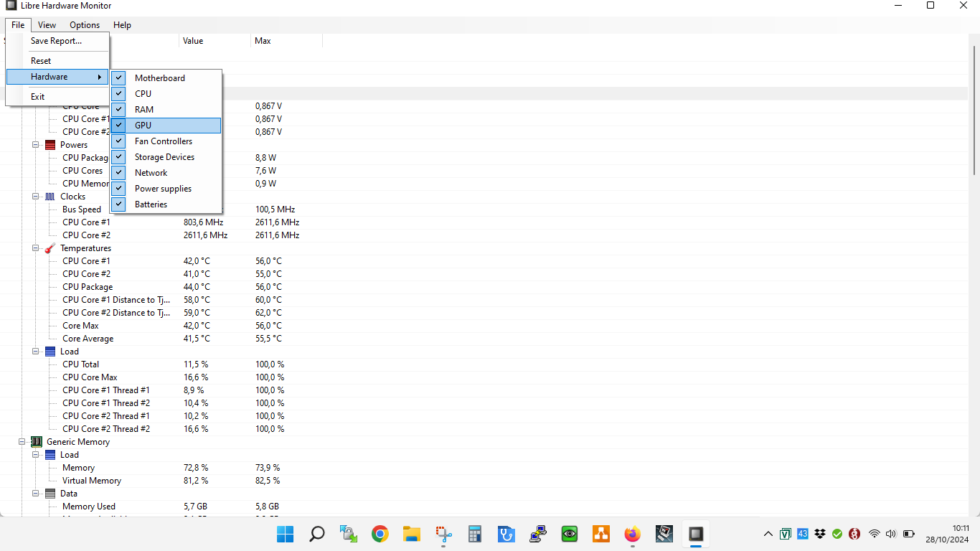Collapse the Clocks sensor group
This screenshot has width=980, height=551.
coord(36,197)
